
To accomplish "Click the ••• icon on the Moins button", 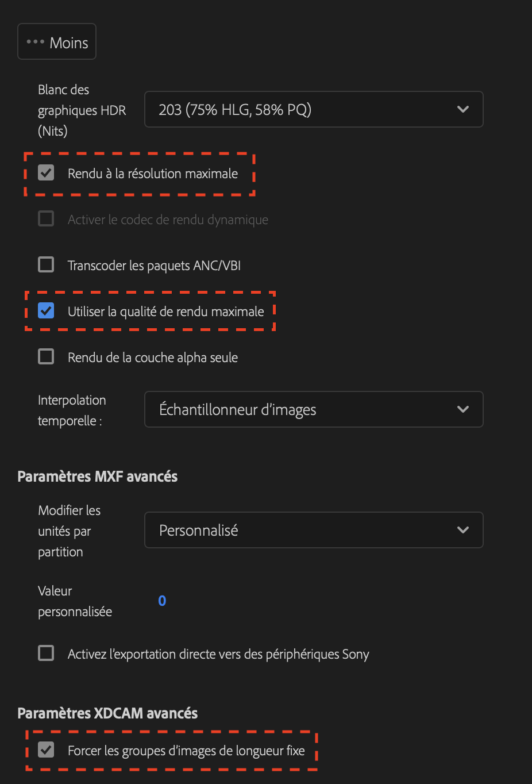I will click(36, 41).
